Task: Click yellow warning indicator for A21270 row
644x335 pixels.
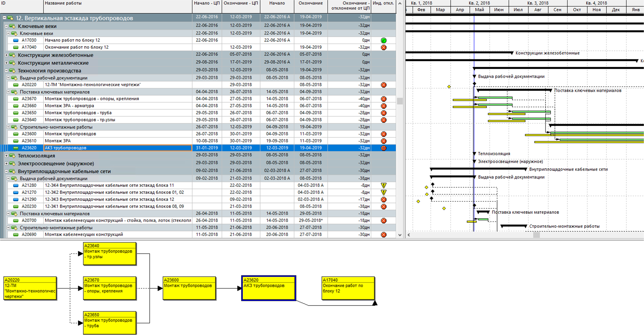Action: coord(384,192)
